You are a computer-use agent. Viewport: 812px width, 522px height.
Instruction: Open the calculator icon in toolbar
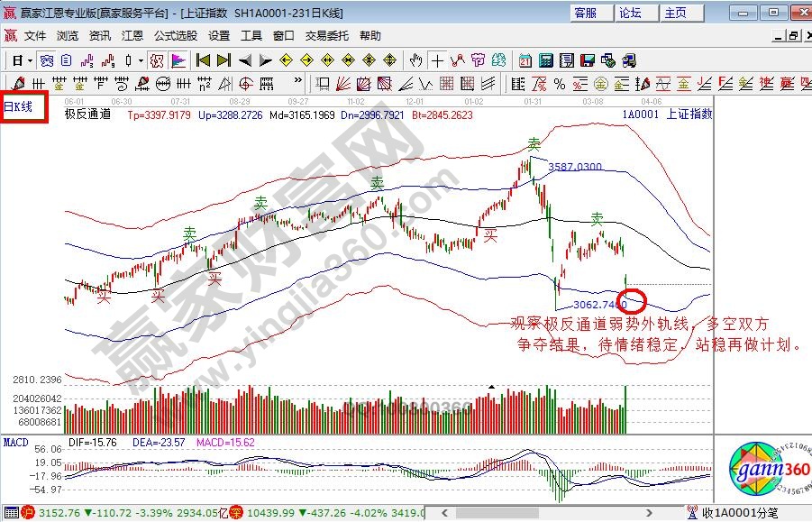(x=545, y=60)
